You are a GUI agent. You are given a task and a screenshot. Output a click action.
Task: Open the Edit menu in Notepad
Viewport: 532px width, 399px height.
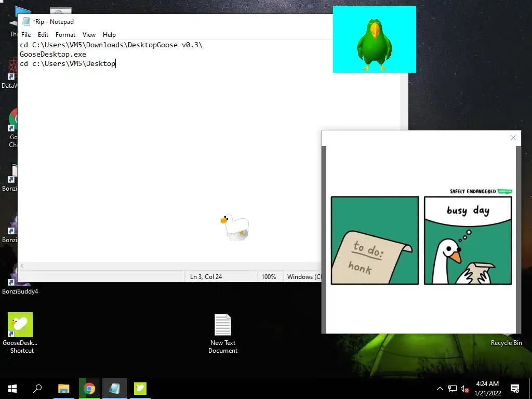click(x=43, y=35)
